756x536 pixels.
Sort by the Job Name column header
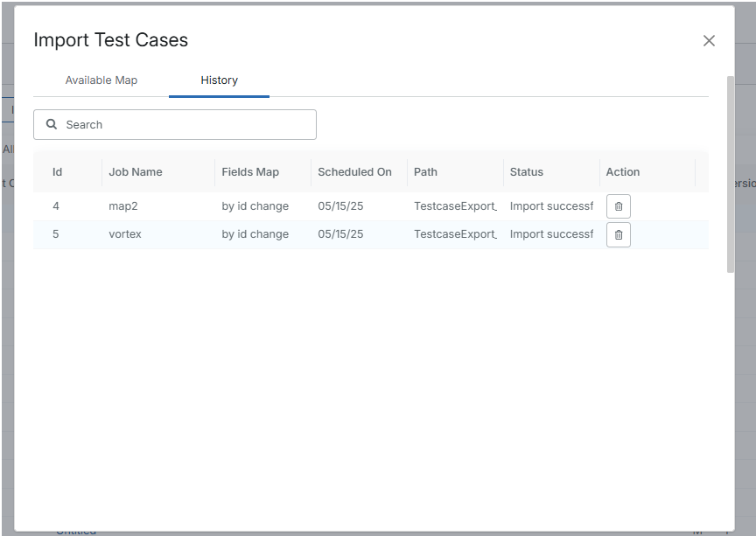[136, 171]
